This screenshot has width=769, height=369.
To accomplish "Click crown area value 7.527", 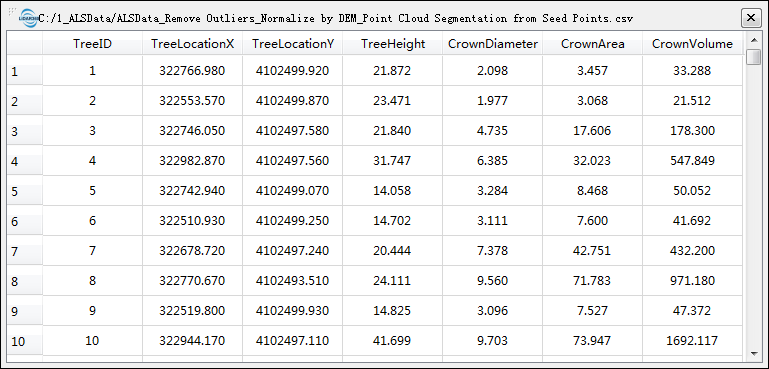I will pos(592,311).
